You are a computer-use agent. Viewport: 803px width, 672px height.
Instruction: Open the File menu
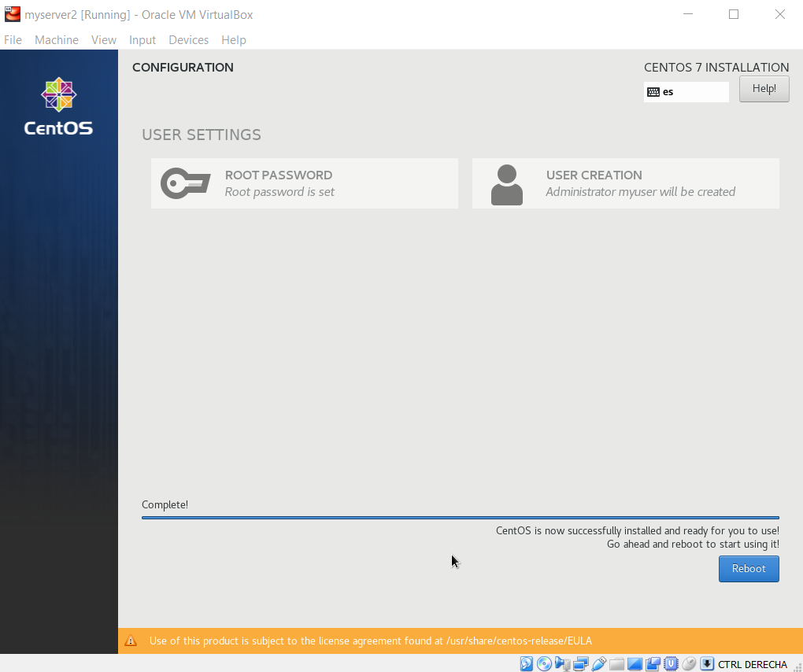(13, 40)
